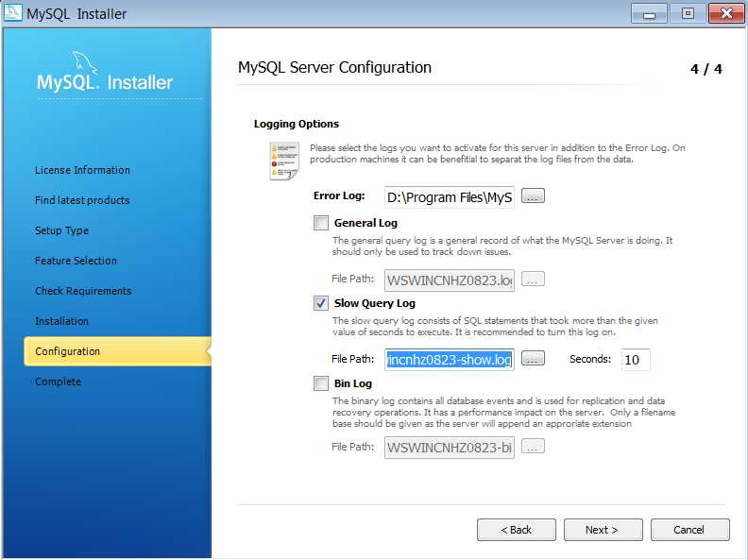The width and height of the screenshot is (748, 560).
Task: Select Setup Type step in sidebar
Action: [x=62, y=230]
